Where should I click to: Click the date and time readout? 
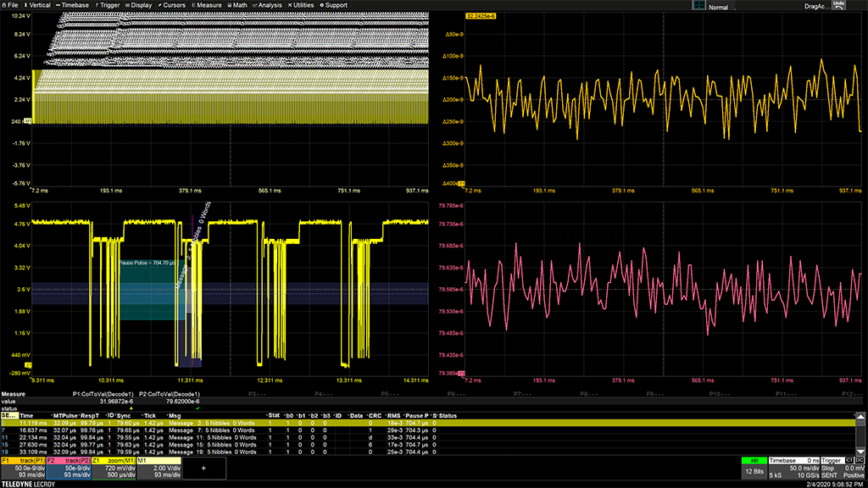(x=834, y=484)
